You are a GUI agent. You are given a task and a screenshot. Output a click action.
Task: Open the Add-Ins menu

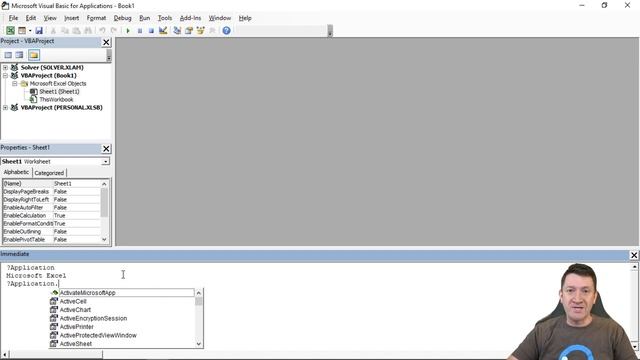coord(190,18)
